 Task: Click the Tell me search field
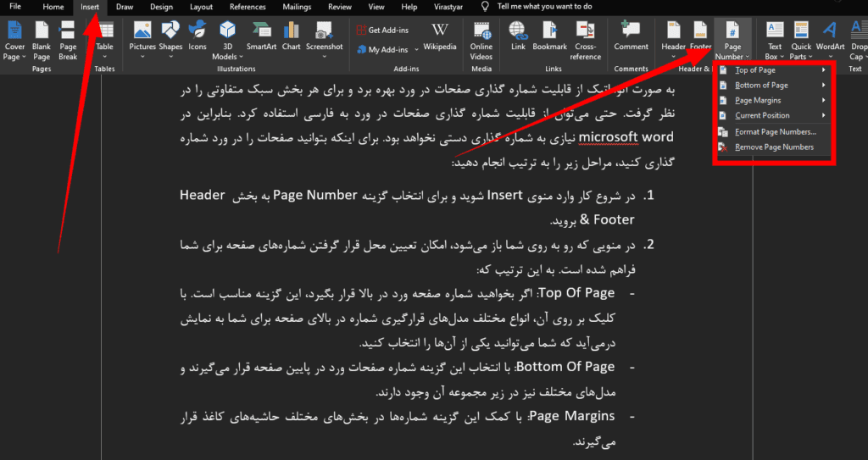click(x=556, y=7)
